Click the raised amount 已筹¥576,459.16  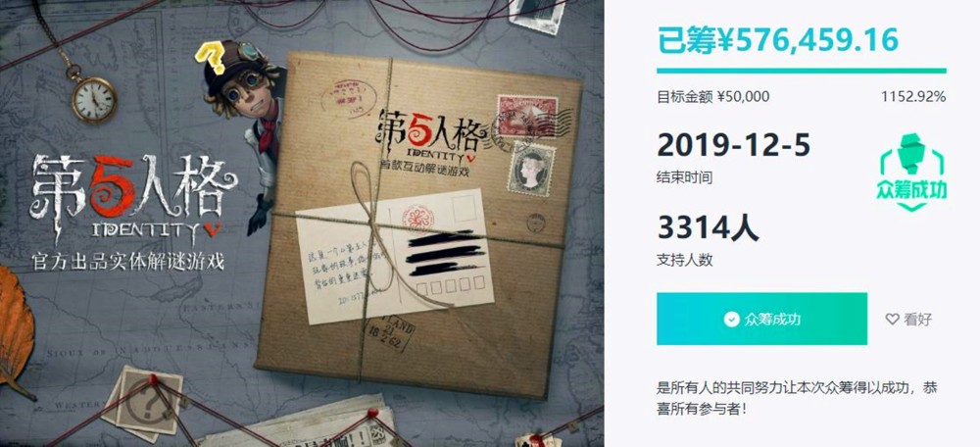[778, 39]
